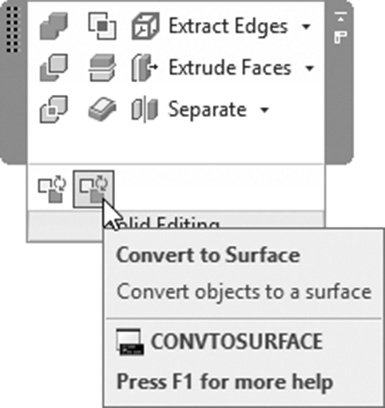Select the Convert to Solid icon

(52, 189)
